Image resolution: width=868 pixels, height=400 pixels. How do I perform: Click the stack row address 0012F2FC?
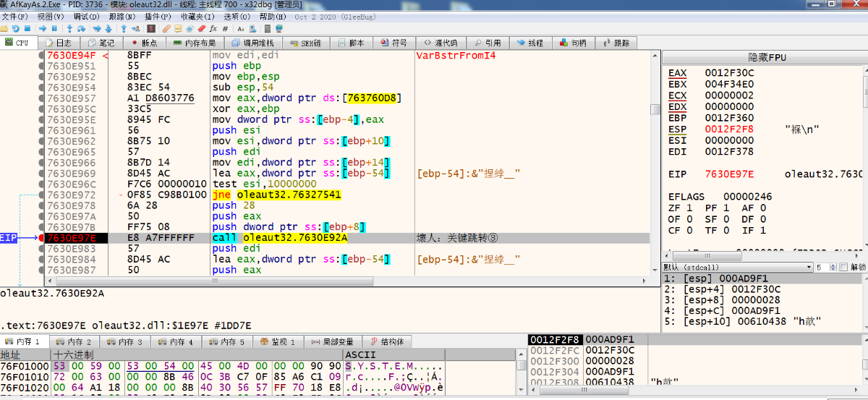554,350
